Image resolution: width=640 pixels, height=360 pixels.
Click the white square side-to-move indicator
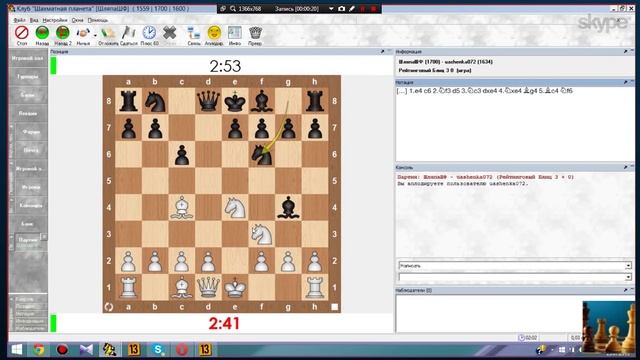click(x=335, y=307)
